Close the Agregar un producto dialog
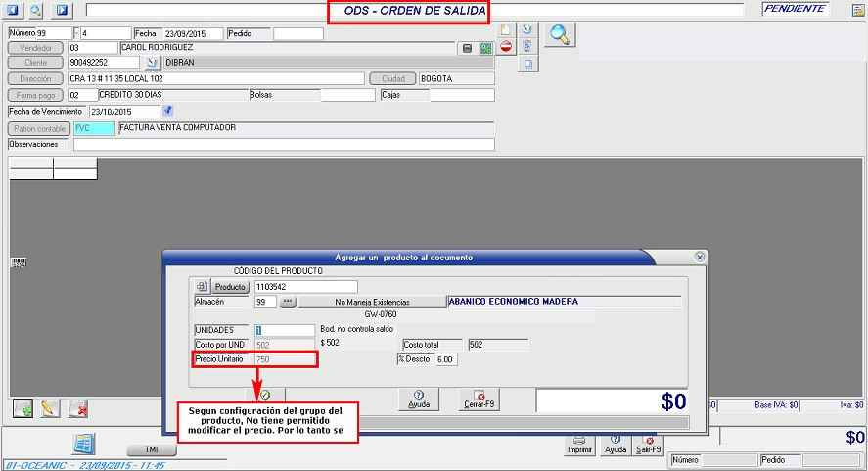This screenshot has width=868, height=471. pyautogui.click(x=700, y=257)
